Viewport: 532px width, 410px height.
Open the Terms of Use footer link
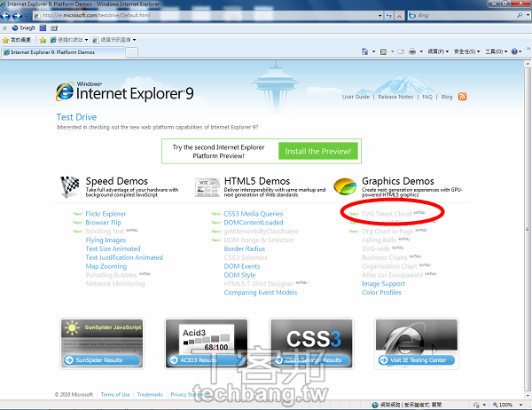115,394
